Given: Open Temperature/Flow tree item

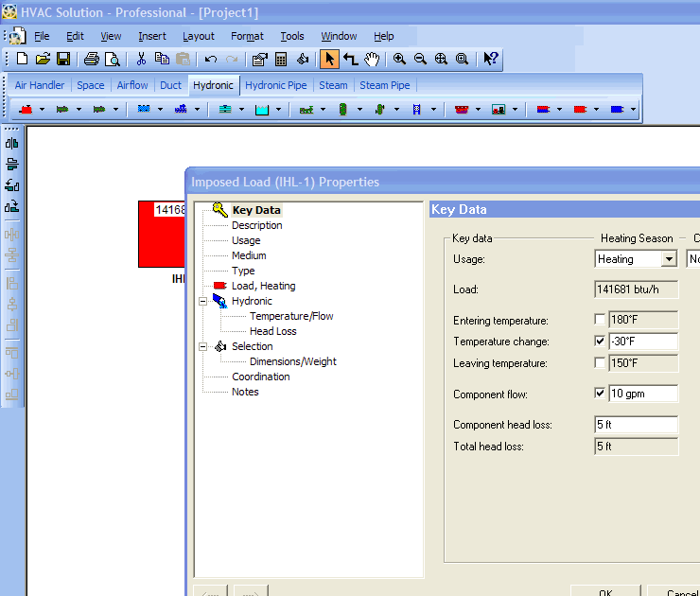Looking at the screenshot, I should [291, 316].
